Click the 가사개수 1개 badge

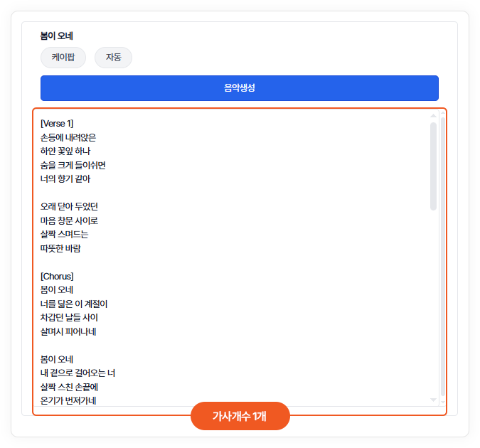pos(240,416)
